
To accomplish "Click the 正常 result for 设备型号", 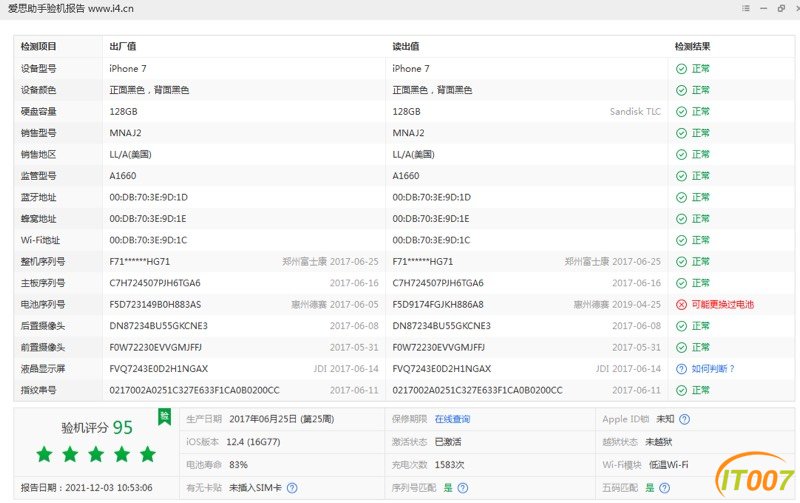I will [x=701, y=69].
